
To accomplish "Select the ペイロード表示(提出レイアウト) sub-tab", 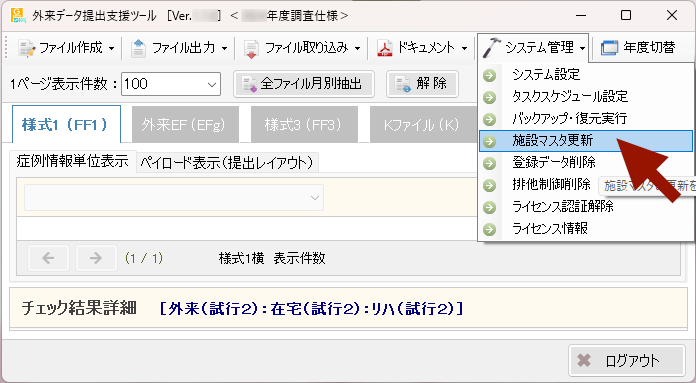I will 227,163.
